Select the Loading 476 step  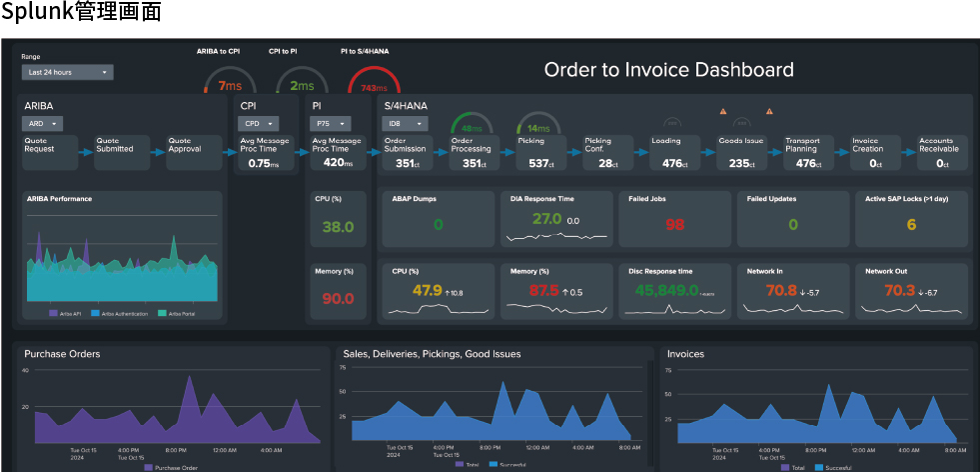coord(675,152)
